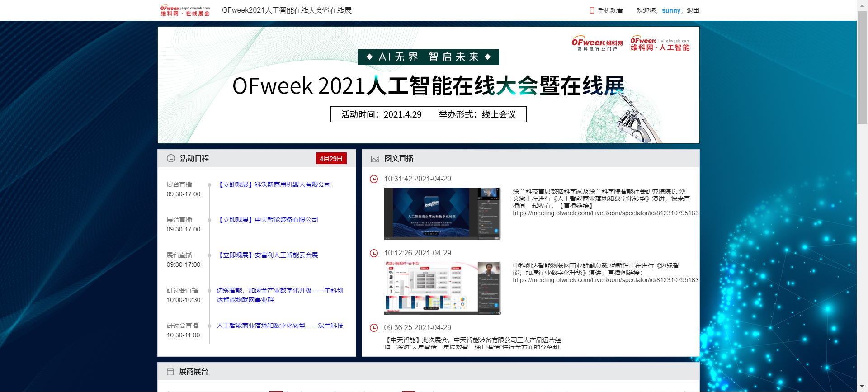
Task: Click the 活动日程 panel heading
Action: coord(194,158)
